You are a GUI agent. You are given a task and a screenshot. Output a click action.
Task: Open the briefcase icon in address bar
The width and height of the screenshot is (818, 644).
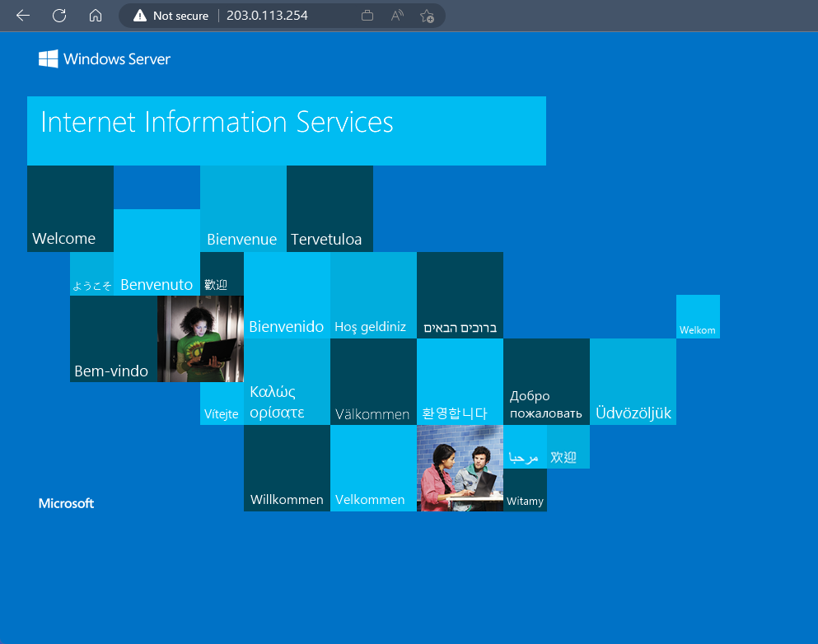click(367, 16)
